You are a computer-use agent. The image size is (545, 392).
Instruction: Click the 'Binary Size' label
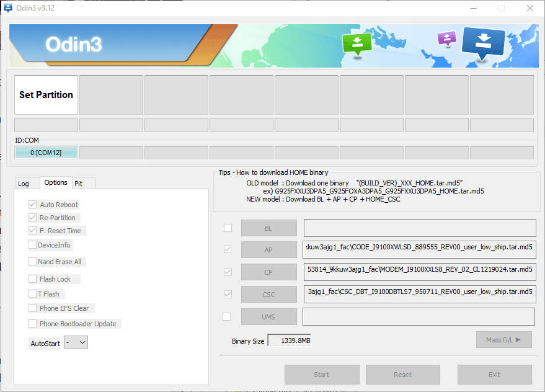tap(248, 341)
